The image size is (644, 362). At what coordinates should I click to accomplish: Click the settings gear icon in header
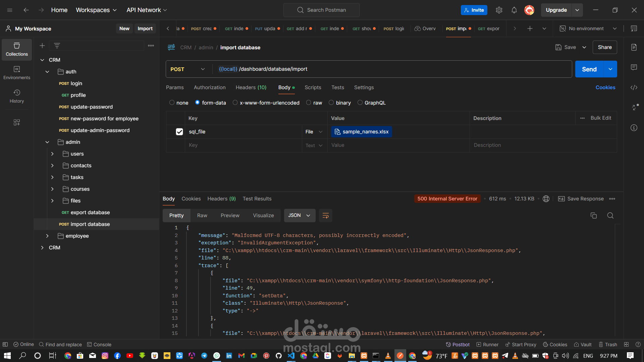pos(499,10)
